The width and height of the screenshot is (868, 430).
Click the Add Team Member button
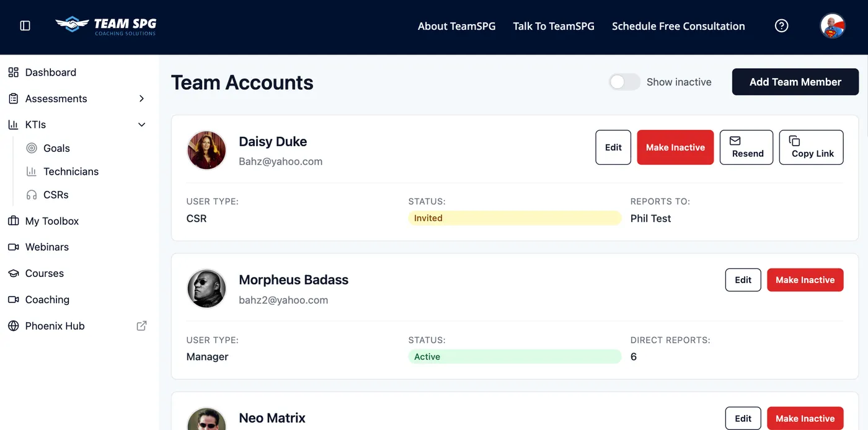pos(795,82)
